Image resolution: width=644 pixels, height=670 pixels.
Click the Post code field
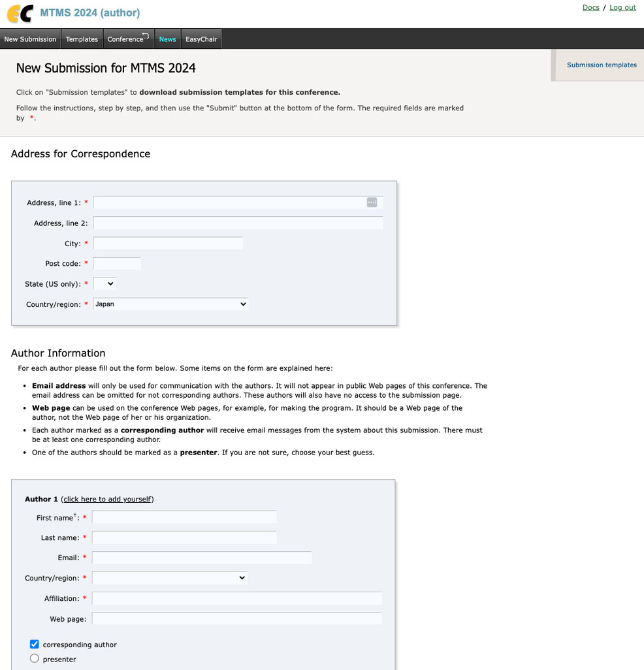[x=117, y=264]
